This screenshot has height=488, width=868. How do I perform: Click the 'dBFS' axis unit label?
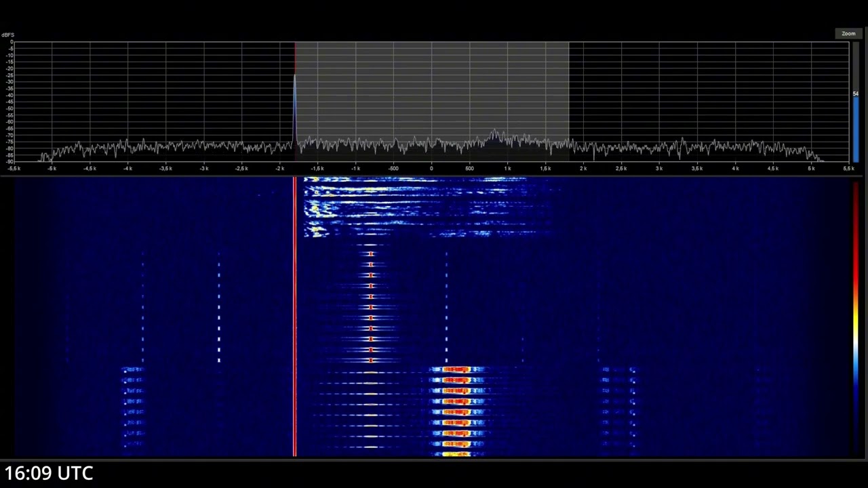7,35
